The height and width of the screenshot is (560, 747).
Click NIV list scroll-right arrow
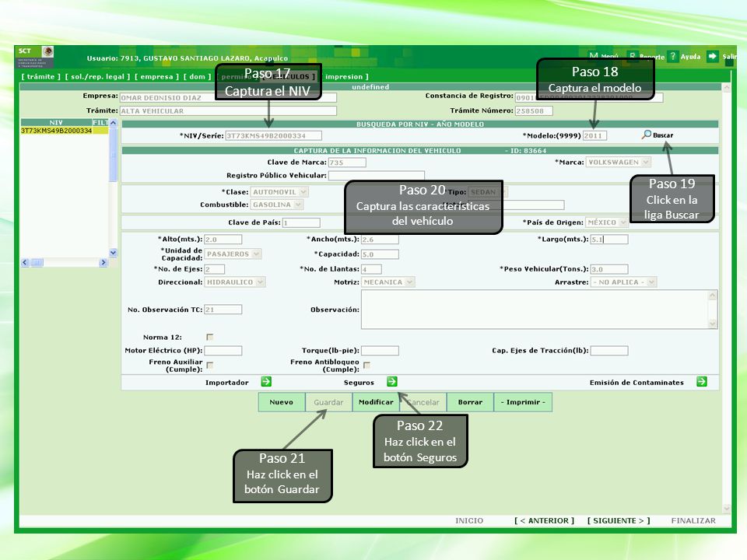point(103,262)
